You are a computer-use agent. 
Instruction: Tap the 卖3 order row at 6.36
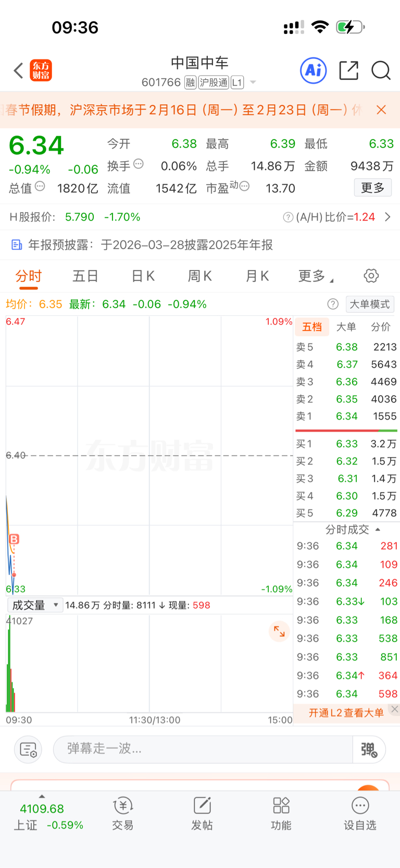tap(346, 382)
